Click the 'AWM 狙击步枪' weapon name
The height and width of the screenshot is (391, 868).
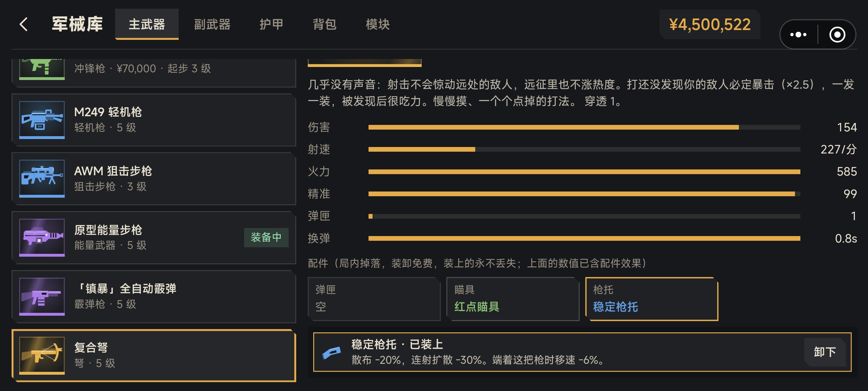coord(113,171)
